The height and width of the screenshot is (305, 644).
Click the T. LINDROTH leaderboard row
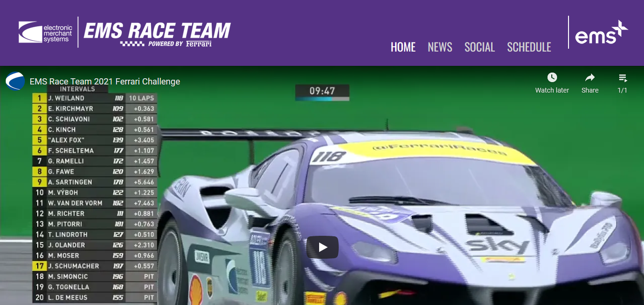[95, 234]
